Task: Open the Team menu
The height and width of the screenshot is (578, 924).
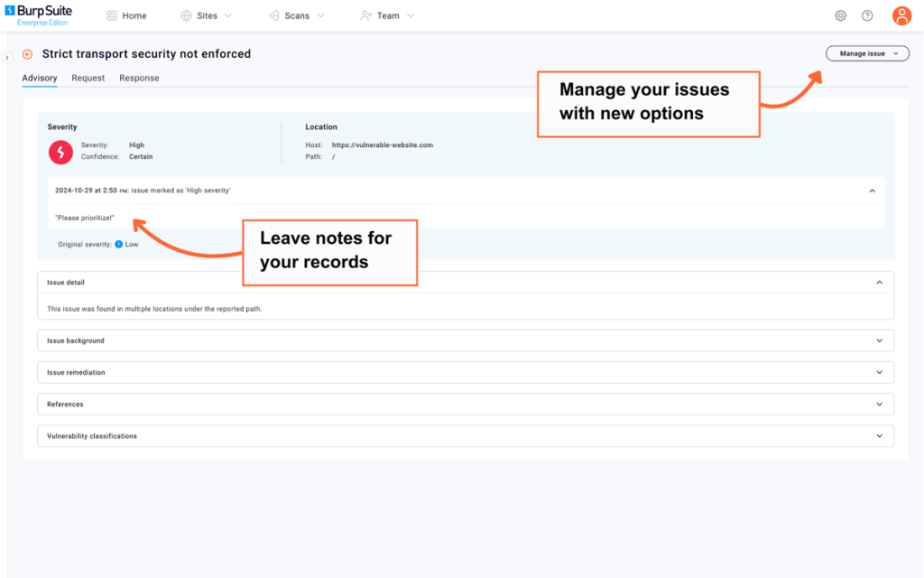Action: (387, 16)
